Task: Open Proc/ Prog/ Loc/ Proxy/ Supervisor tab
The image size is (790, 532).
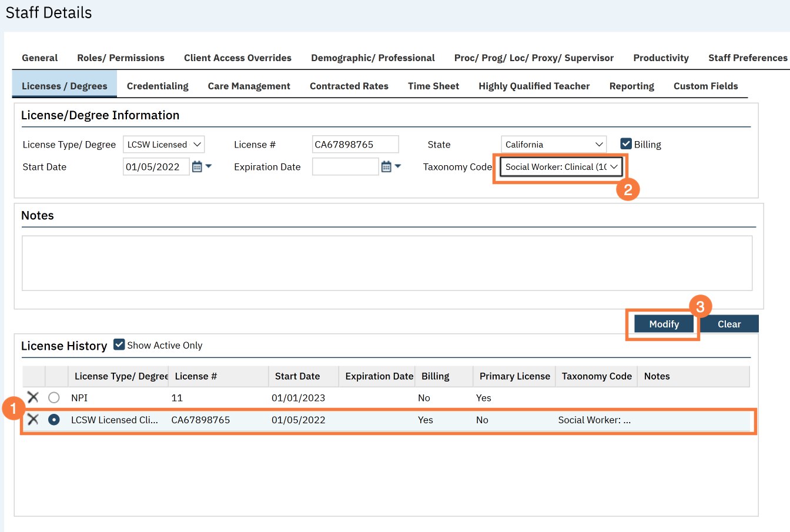Action: pyautogui.click(x=534, y=58)
